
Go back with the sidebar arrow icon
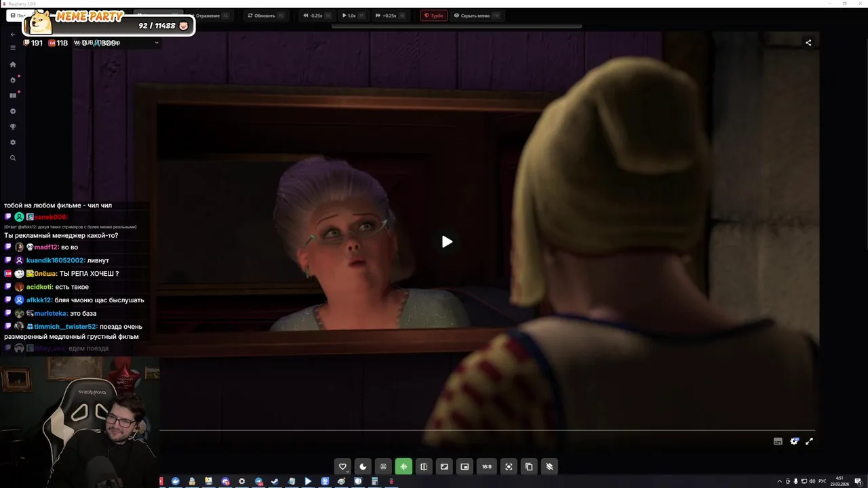coord(12,34)
